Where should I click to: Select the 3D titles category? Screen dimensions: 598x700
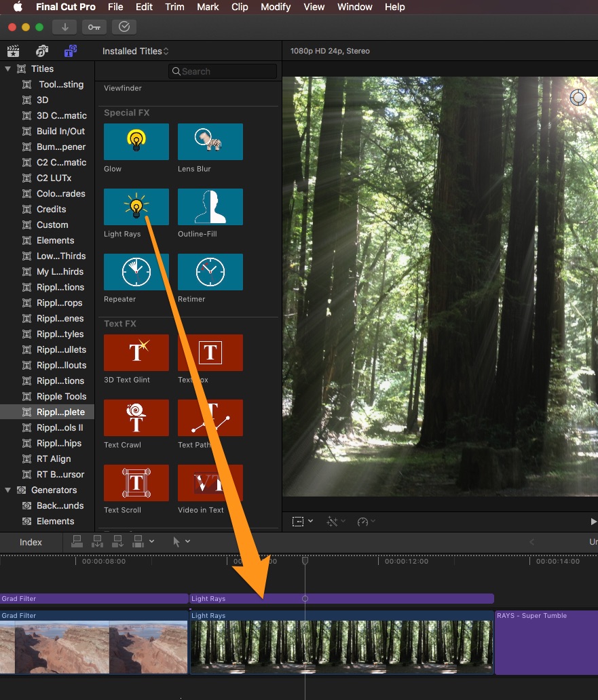tap(47, 100)
